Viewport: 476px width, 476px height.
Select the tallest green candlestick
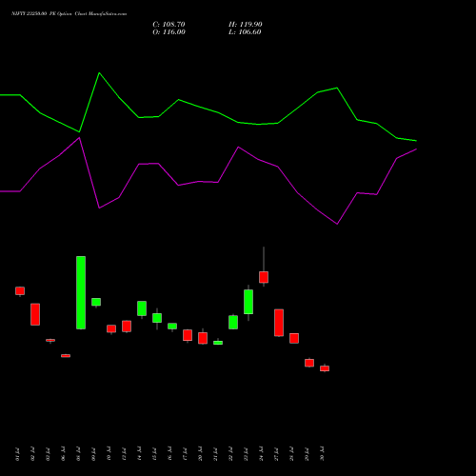(81, 292)
